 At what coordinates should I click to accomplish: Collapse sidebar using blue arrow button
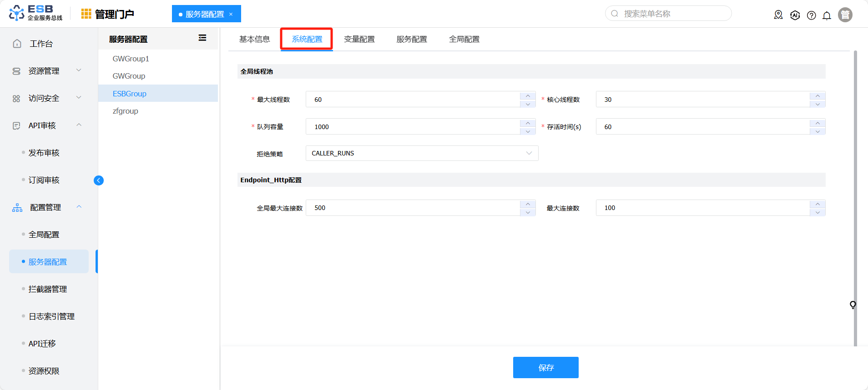(x=99, y=180)
